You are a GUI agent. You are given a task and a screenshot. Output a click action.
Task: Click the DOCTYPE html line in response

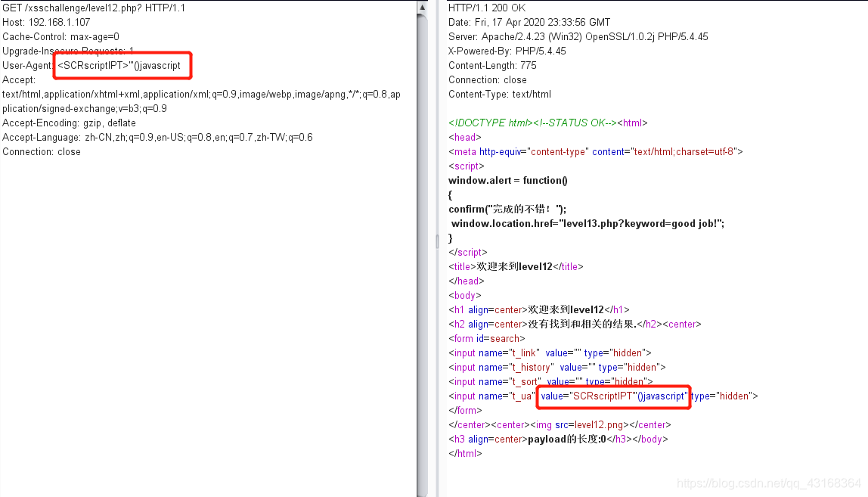tap(548, 123)
